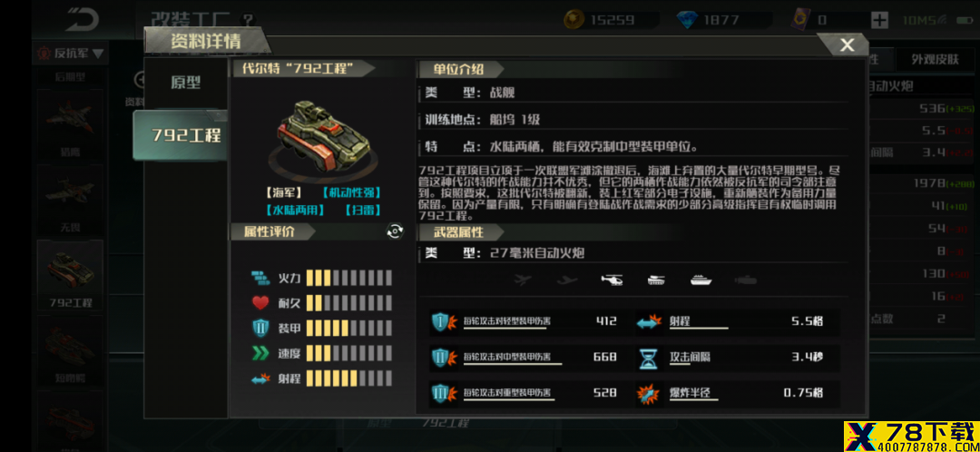Click the 机动性强 trait tag
The width and height of the screenshot is (980, 452).
[x=351, y=193]
